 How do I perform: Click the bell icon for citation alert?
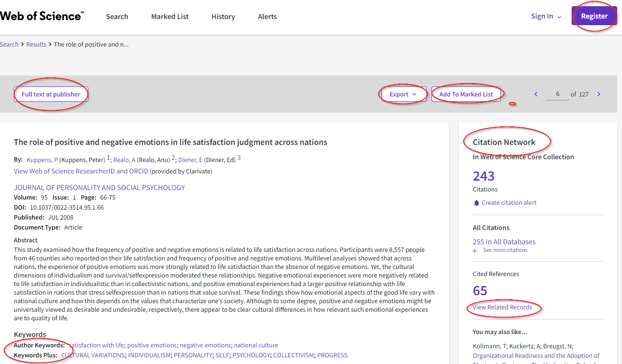click(477, 203)
